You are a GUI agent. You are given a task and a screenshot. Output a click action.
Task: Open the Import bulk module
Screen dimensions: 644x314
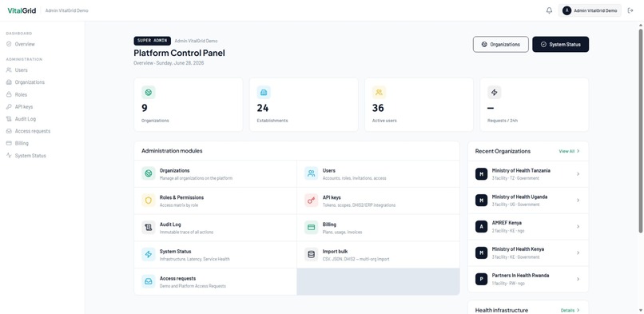tap(378, 255)
